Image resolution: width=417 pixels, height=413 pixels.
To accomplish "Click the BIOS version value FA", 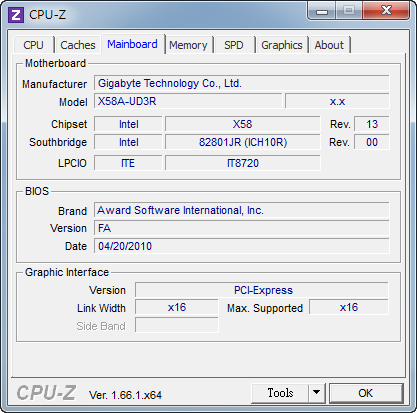I will pyautogui.click(x=242, y=228).
